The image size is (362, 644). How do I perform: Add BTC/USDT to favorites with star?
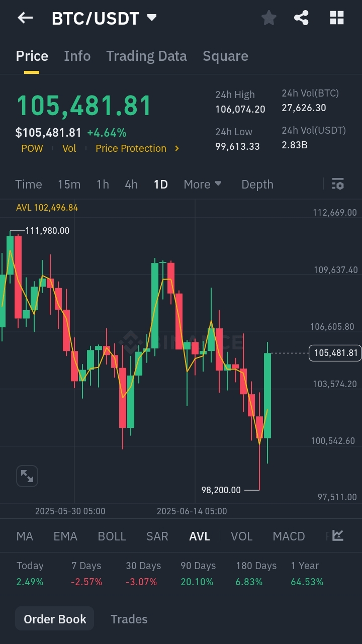pyautogui.click(x=269, y=19)
